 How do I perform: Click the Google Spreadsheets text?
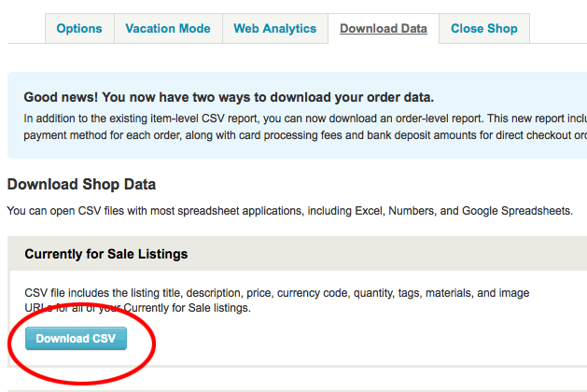tap(517, 211)
